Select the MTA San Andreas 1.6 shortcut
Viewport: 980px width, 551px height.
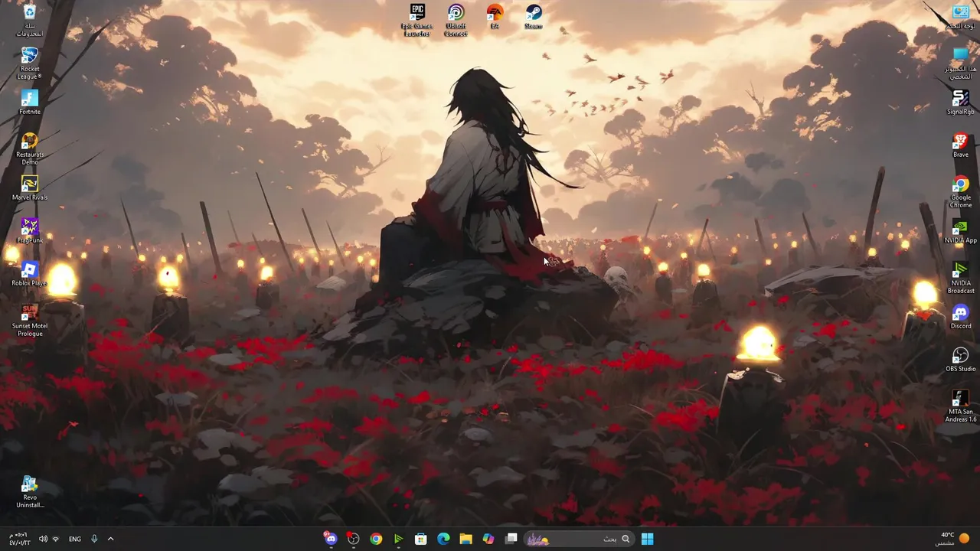[961, 406]
